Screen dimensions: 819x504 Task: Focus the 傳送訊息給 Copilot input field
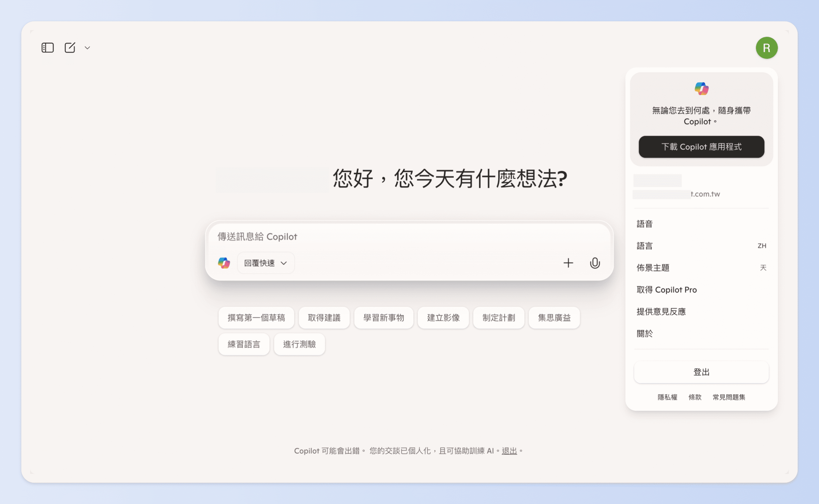pos(409,237)
